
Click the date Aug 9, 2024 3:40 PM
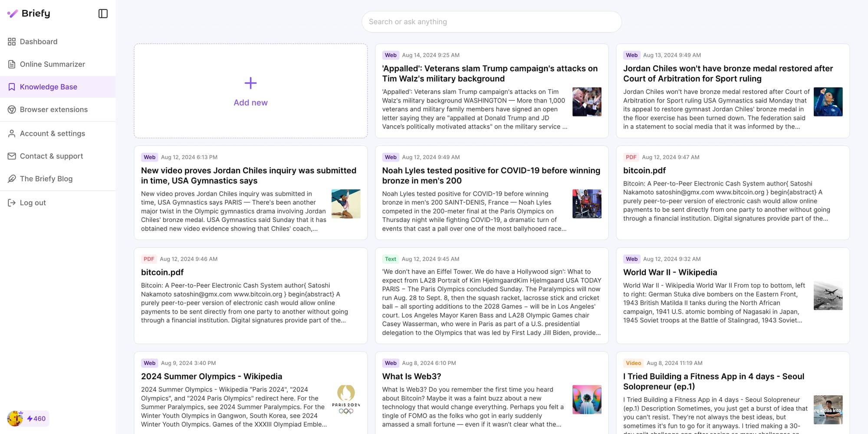[188, 363]
